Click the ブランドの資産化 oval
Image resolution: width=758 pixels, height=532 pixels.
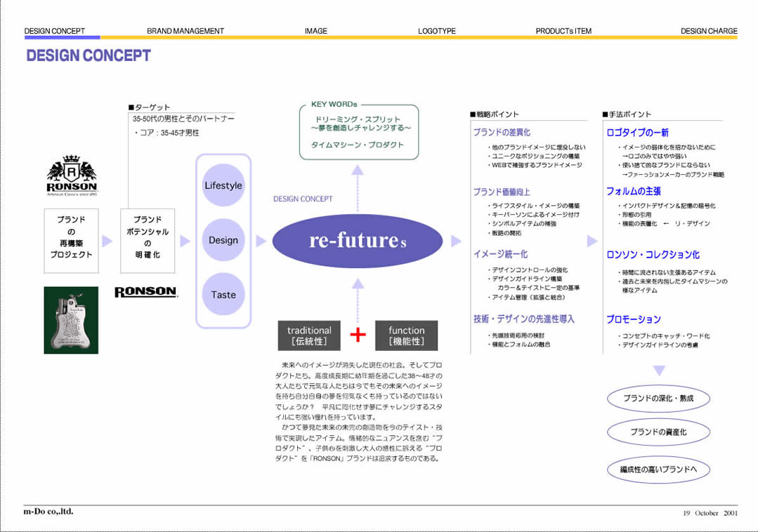tap(658, 432)
